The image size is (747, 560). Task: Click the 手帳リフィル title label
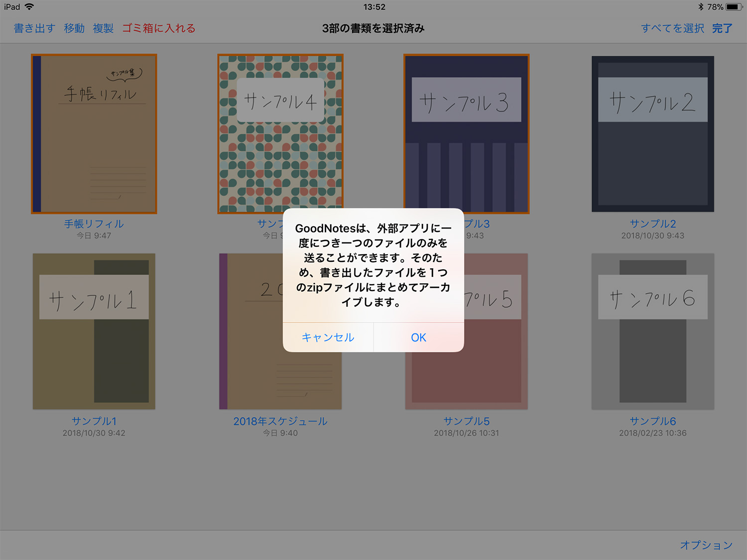[94, 224]
